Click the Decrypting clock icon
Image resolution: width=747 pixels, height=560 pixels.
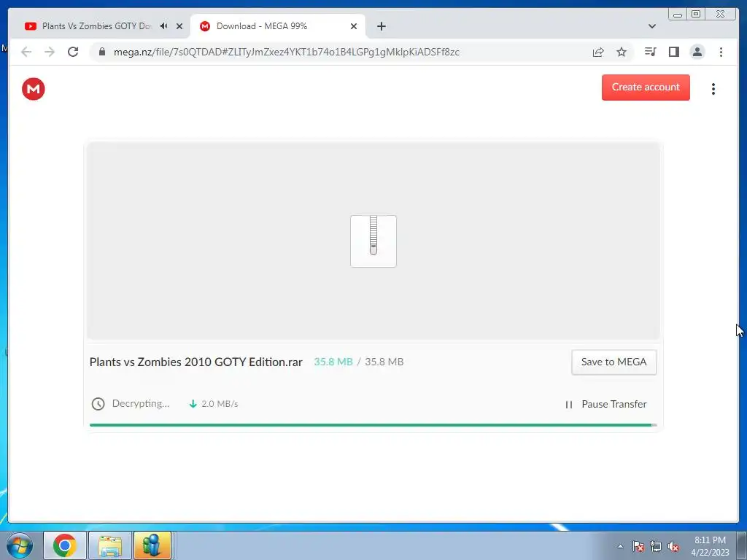click(x=98, y=404)
